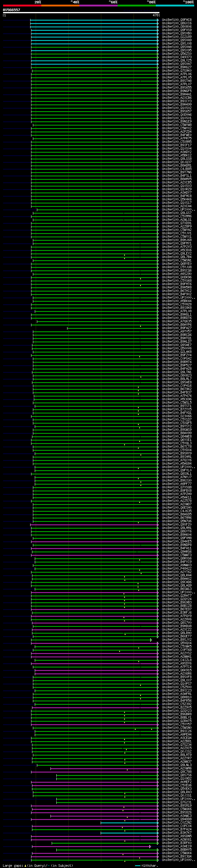The image size is (197, 868).
Task: Click label UniRef100_A7PR75
Action: pos(177,138)
